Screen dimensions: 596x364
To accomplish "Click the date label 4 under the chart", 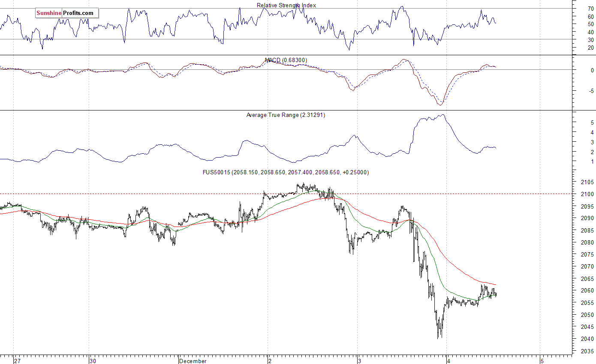I will (448, 361).
